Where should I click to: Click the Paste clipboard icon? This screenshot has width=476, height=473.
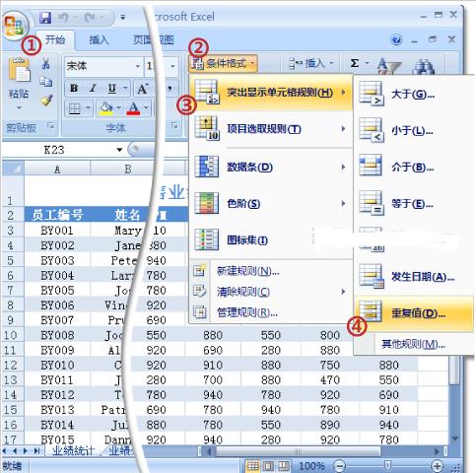point(19,70)
